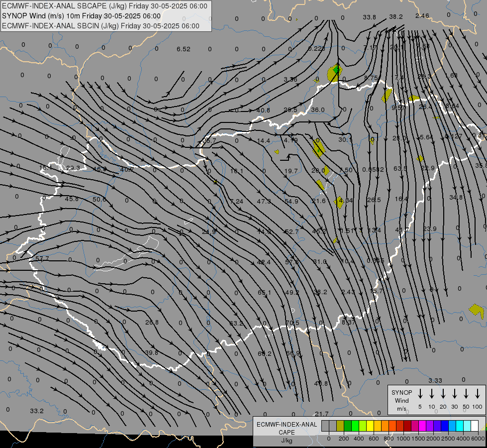Click the SBCIN title line in the header box

coord(100,26)
